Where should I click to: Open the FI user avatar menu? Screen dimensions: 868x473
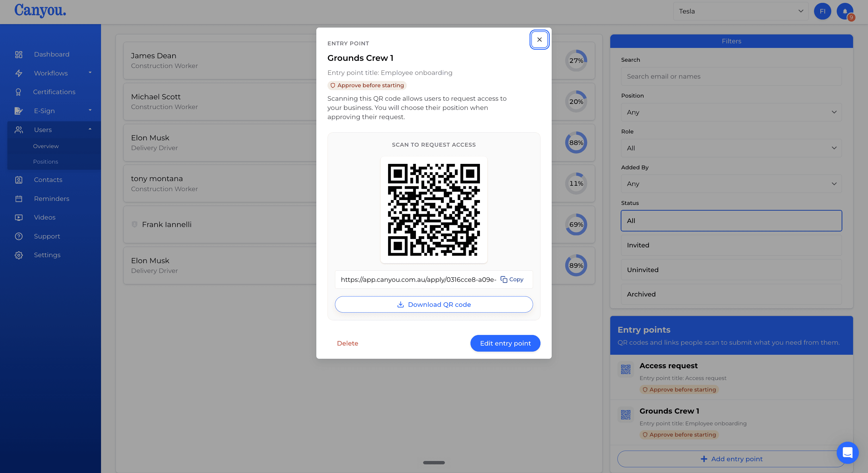822,11
